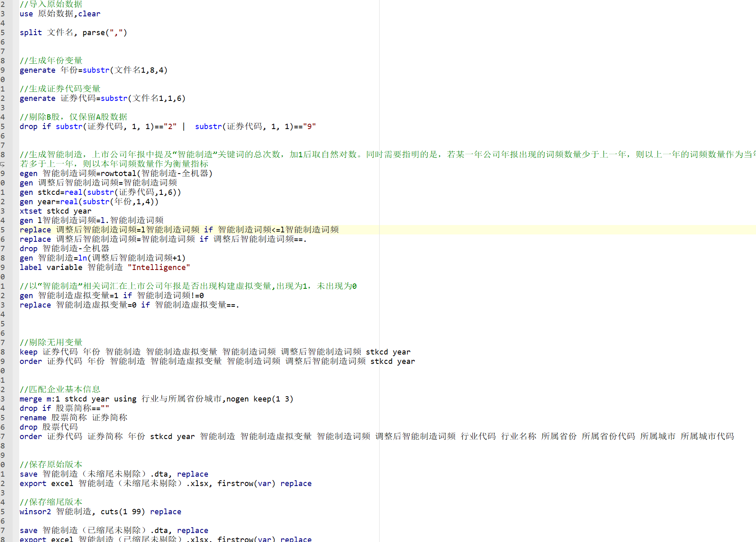Click the "gen 智能制造虚拟变量=1 if" line
This screenshot has width=756, height=542.
[112, 295]
